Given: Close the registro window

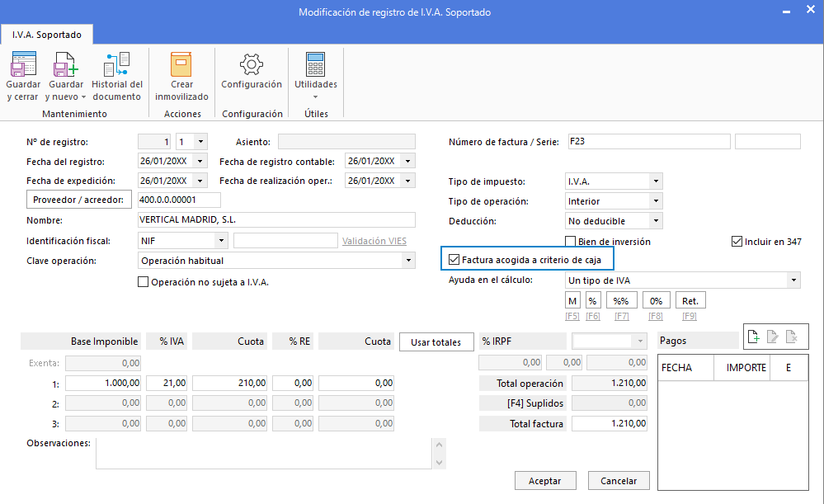Looking at the screenshot, I should click(810, 10).
